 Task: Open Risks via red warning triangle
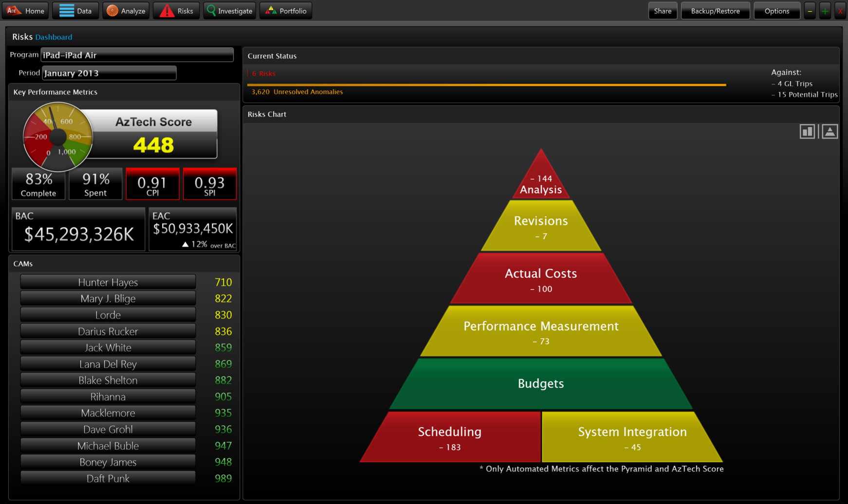coord(166,10)
